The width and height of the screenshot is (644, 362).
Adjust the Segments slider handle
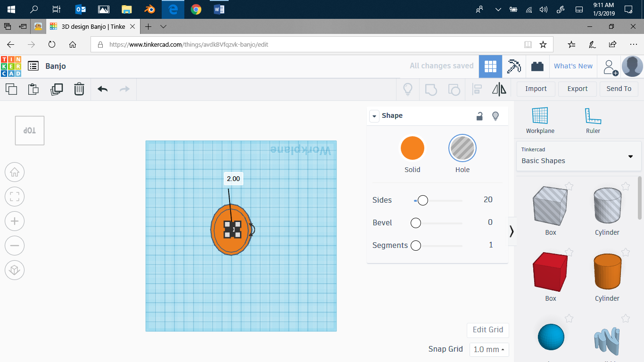(415, 246)
